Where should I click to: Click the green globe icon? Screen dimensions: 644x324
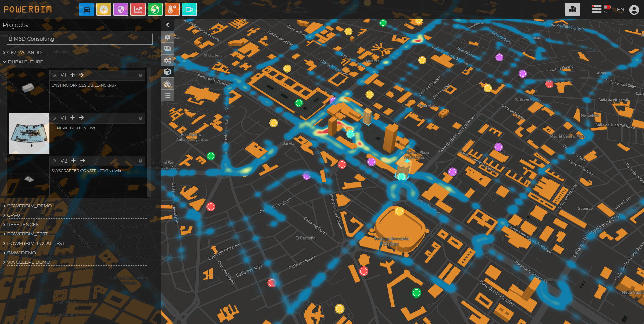pyautogui.click(x=155, y=10)
